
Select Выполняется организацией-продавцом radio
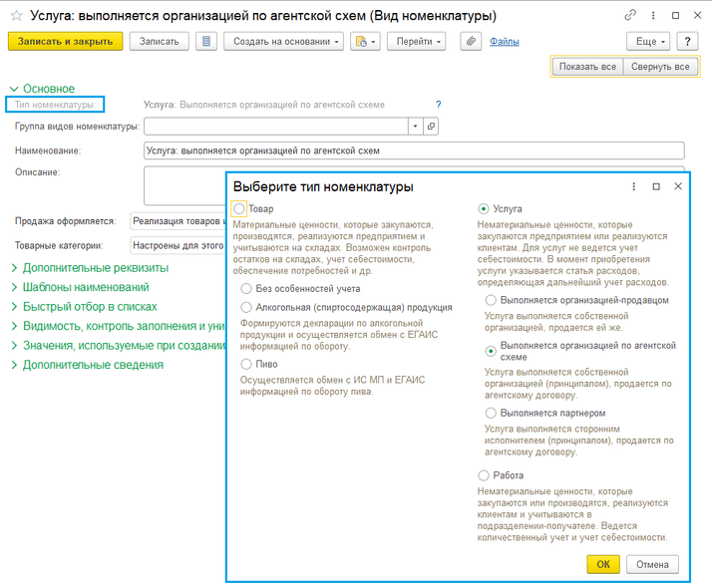(491, 300)
